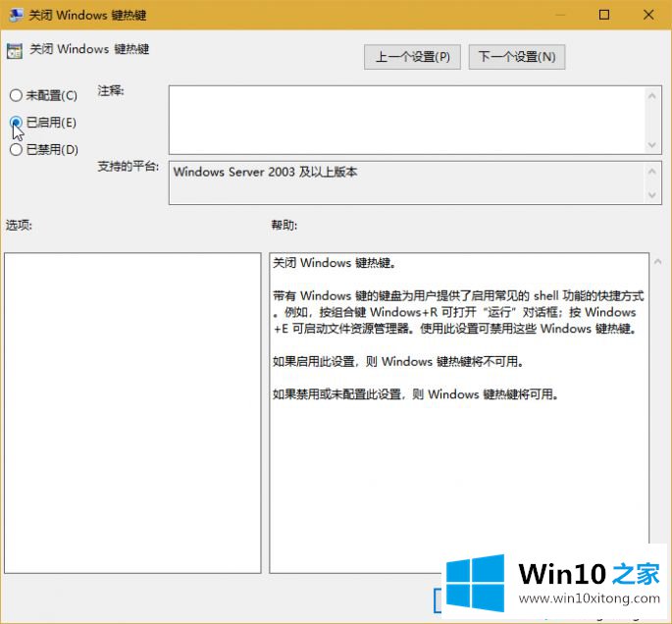Click the 上一个设置(P) button
This screenshot has height=624, width=672.
412,57
